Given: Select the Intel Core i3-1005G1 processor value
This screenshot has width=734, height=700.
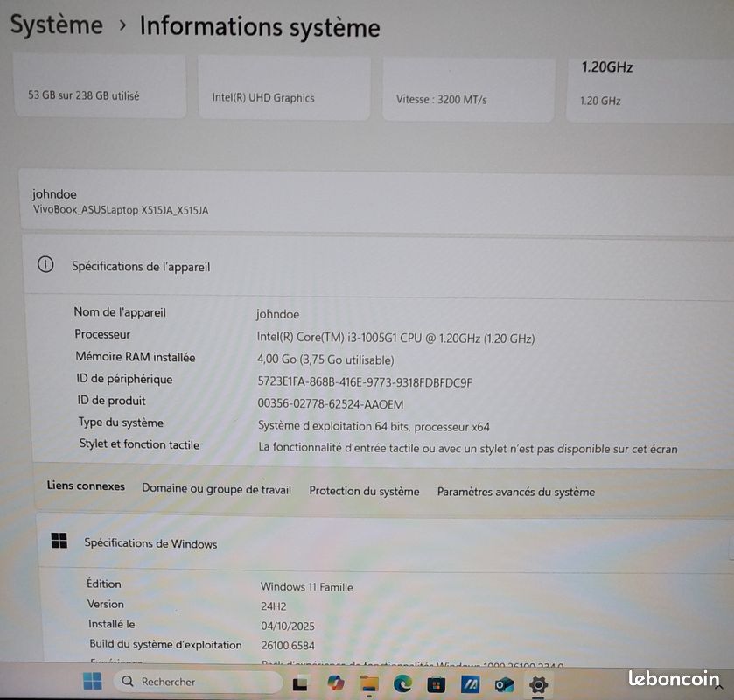Looking at the screenshot, I should (395, 338).
